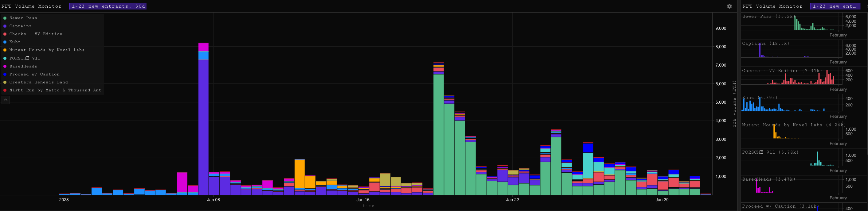Click 'February' label under Sewer Pass mini chart
This screenshot has height=211, width=868.
[838, 35]
